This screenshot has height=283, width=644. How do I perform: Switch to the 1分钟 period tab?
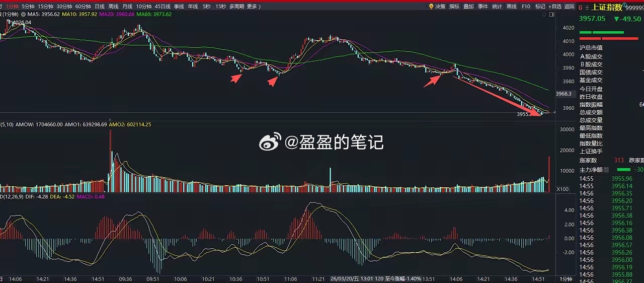click(12, 7)
